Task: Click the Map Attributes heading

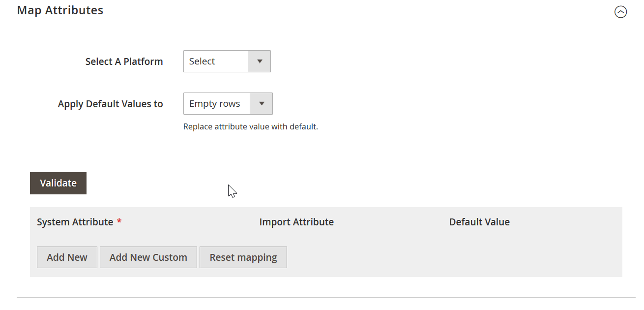Action: click(x=60, y=10)
